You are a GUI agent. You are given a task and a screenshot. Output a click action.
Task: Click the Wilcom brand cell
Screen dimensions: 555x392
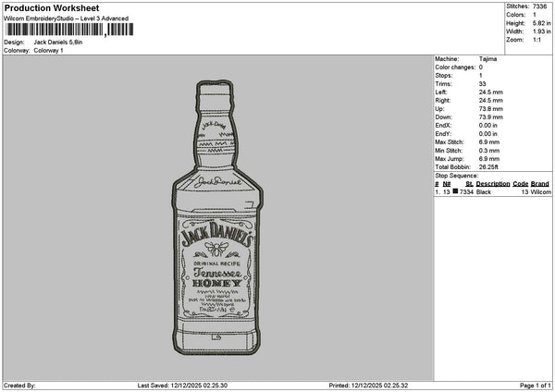coord(541,192)
